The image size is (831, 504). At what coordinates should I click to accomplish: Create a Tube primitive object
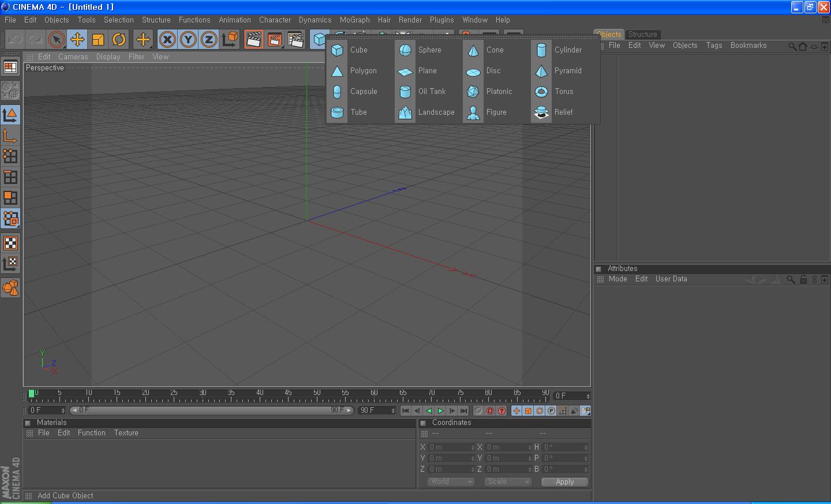pos(350,112)
